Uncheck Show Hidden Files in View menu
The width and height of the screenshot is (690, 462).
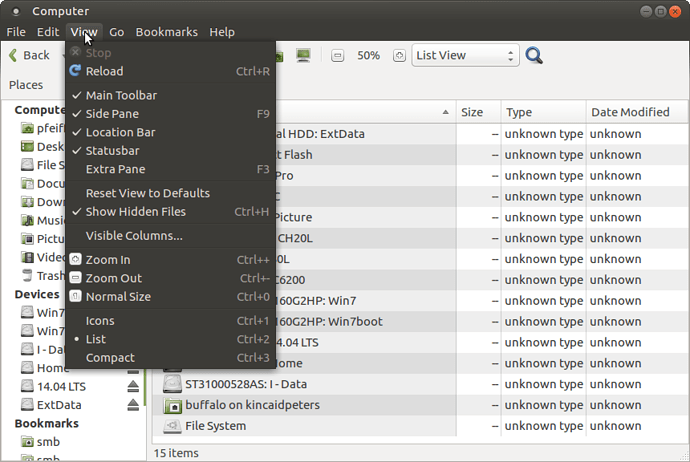(135, 211)
